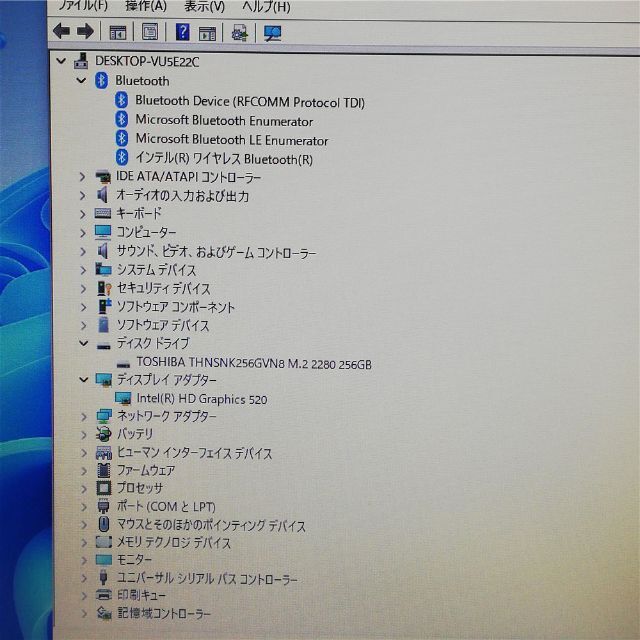Image resolution: width=640 pixels, height=640 pixels.
Task: Click the セキュリティ デバイス icon
Action: click(x=104, y=289)
